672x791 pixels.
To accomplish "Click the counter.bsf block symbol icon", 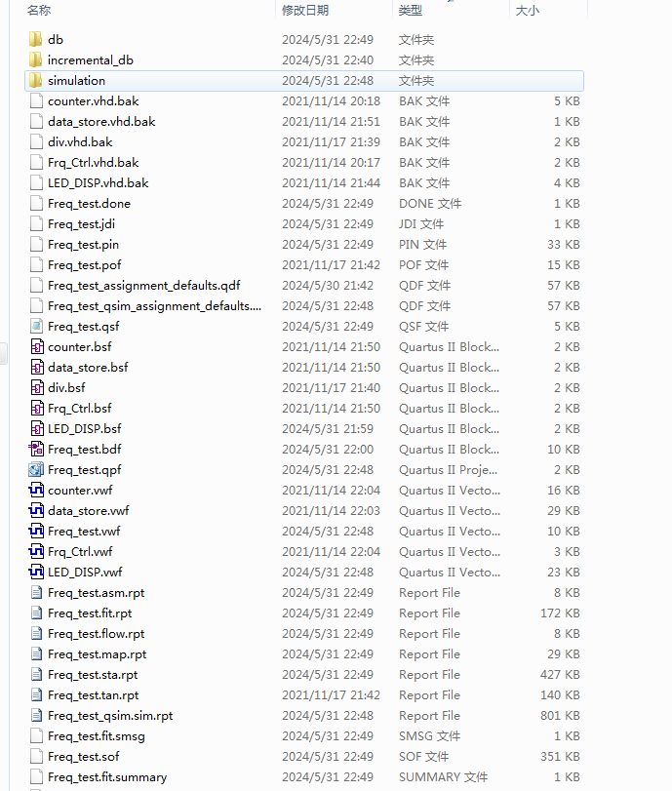I will pyautogui.click(x=37, y=347).
